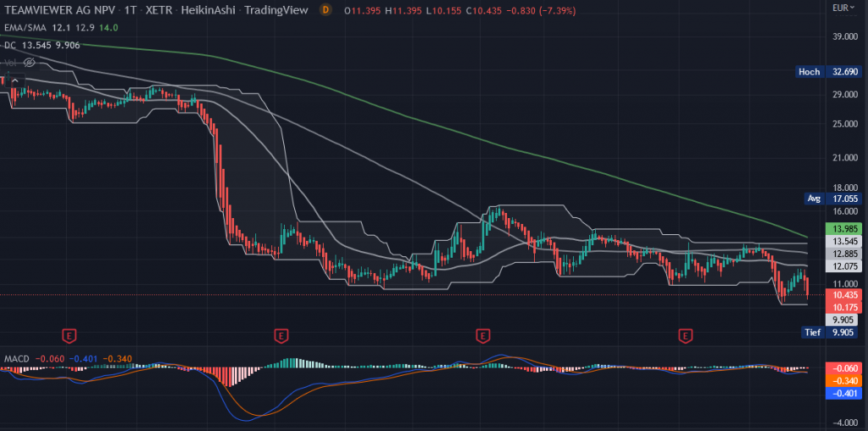Screen dimensions: 868x431
Task: Select the Vol indicator label
Action: (x=10, y=62)
